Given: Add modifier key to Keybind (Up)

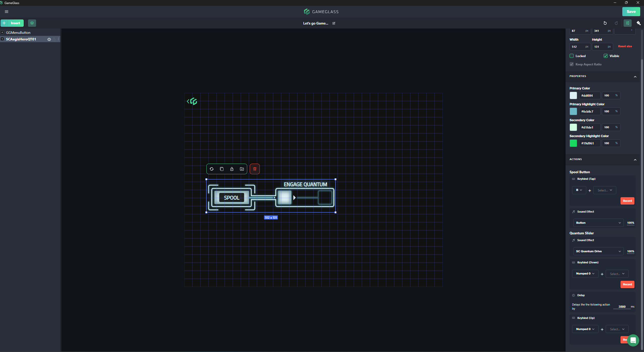Looking at the screenshot, I should tap(602, 329).
